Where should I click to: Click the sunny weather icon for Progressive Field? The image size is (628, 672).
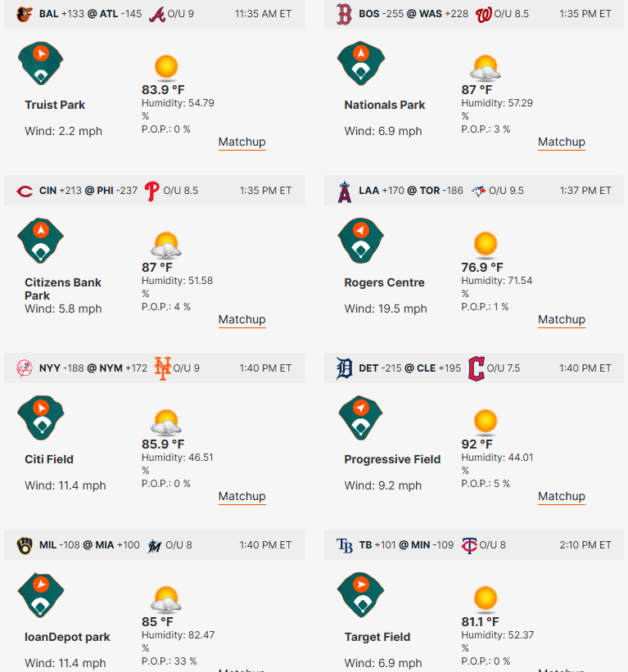486,422
